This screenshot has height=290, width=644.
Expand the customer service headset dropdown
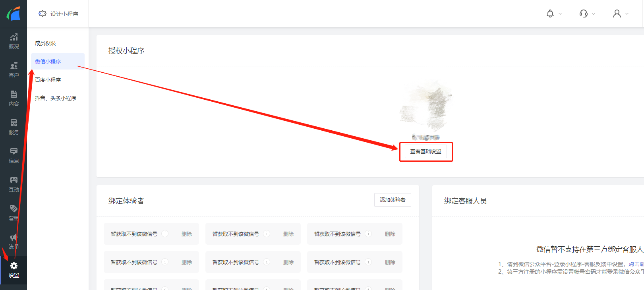click(x=587, y=14)
